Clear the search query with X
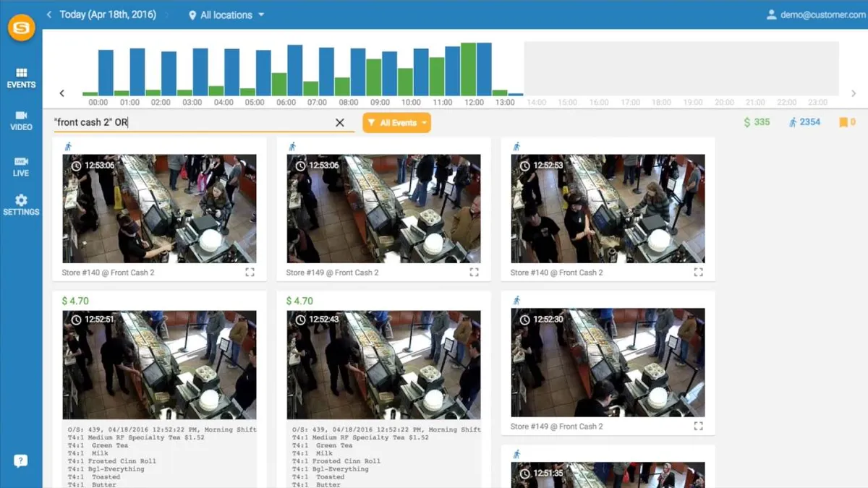 (x=340, y=123)
